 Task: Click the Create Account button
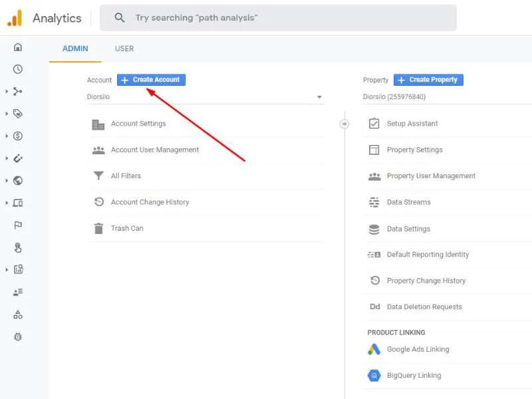pyautogui.click(x=152, y=79)
